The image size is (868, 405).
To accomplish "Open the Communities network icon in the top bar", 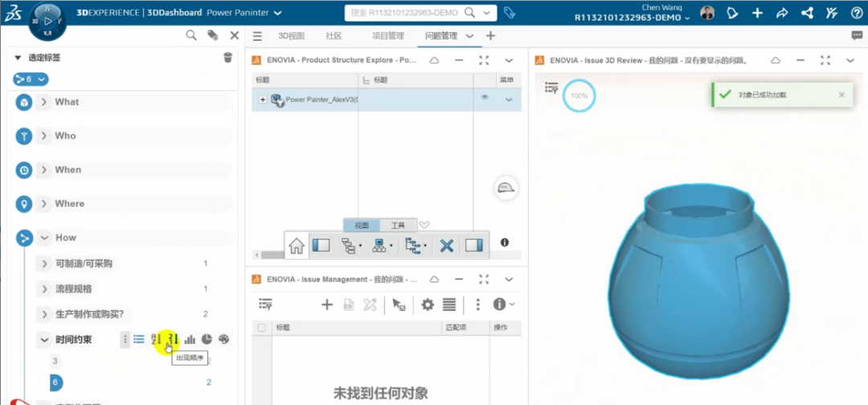I will [x=807, y=14].
